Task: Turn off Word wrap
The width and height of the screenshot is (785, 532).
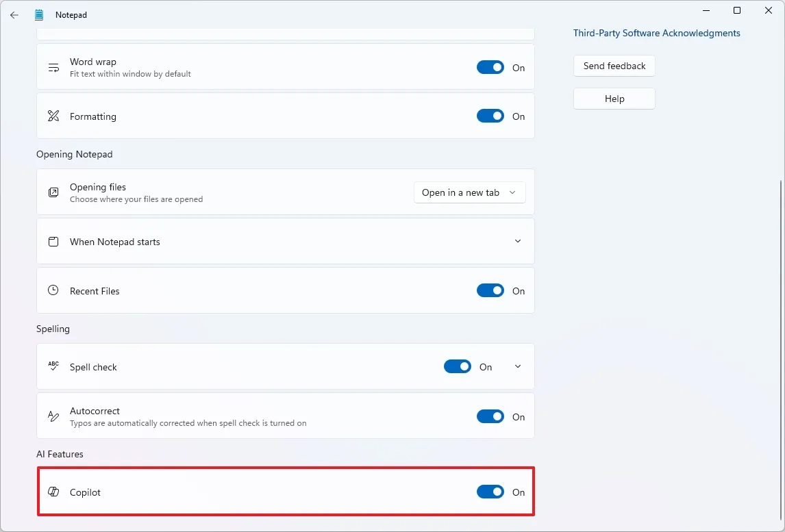Action: click(490, 67)
